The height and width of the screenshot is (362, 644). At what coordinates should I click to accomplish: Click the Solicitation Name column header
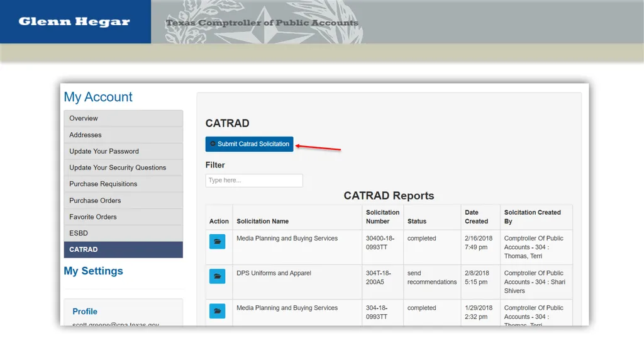[x=262, y=222]
